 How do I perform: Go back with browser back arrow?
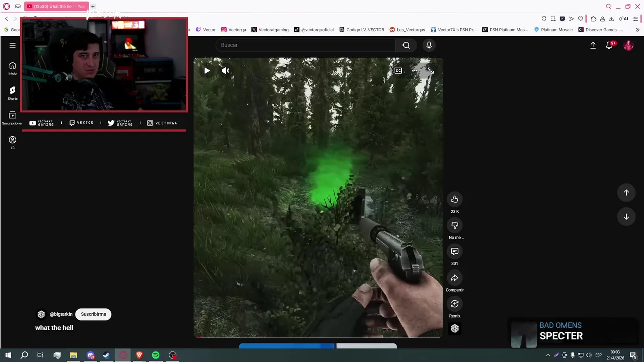click(x=6, y=19)
